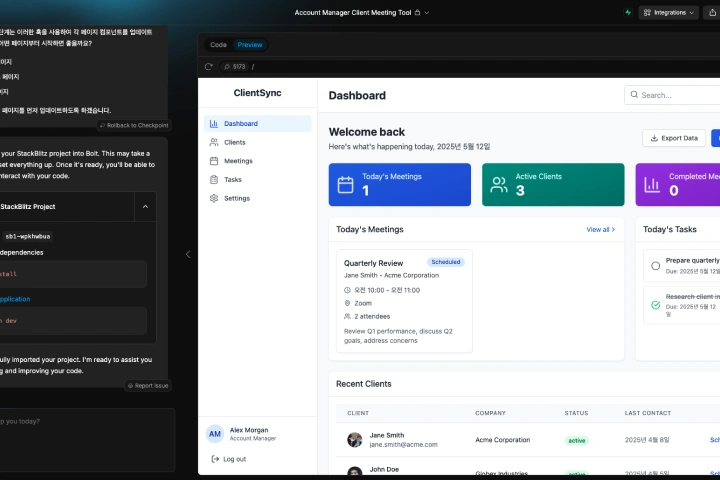Open the Integrations dropdown
Screen dimensions: 720x480
point(668,12)
